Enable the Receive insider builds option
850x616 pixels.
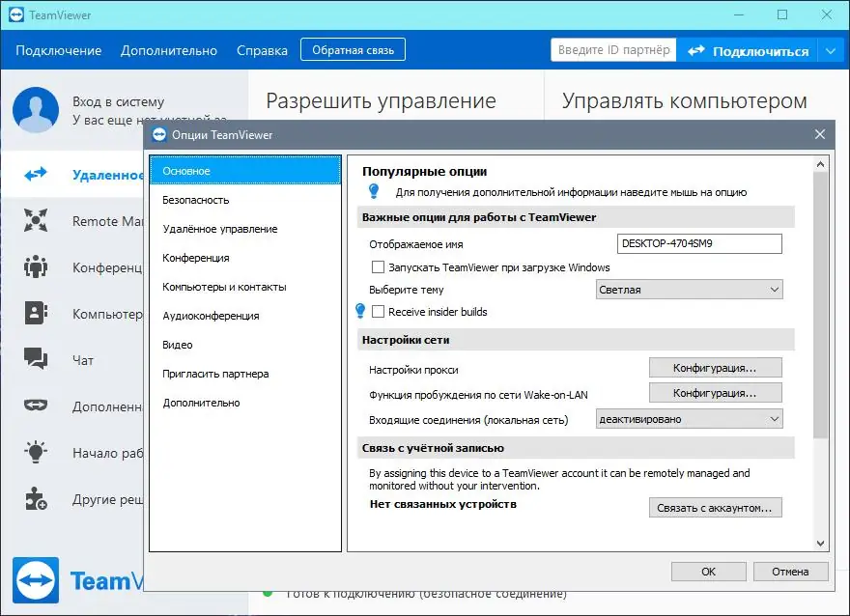coord(379,311)
